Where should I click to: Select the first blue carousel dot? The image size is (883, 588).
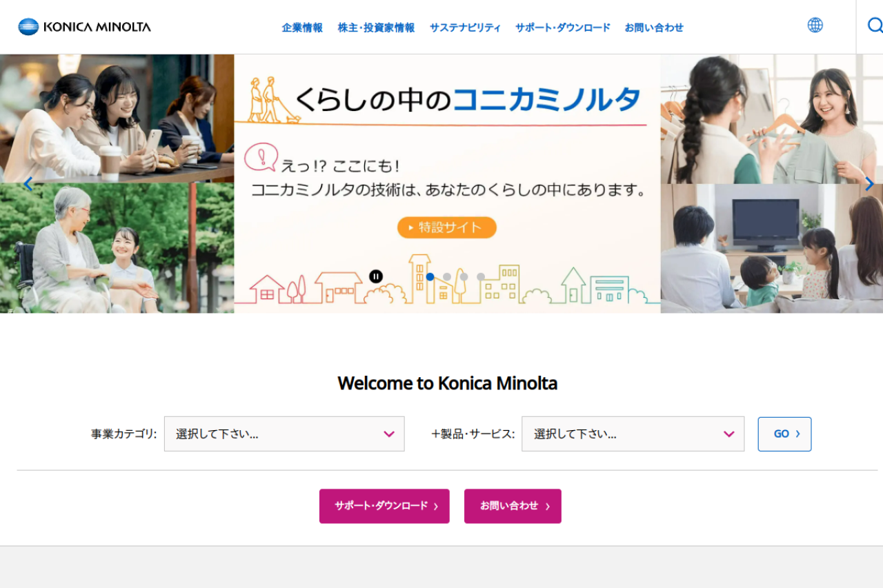[430, 276]
